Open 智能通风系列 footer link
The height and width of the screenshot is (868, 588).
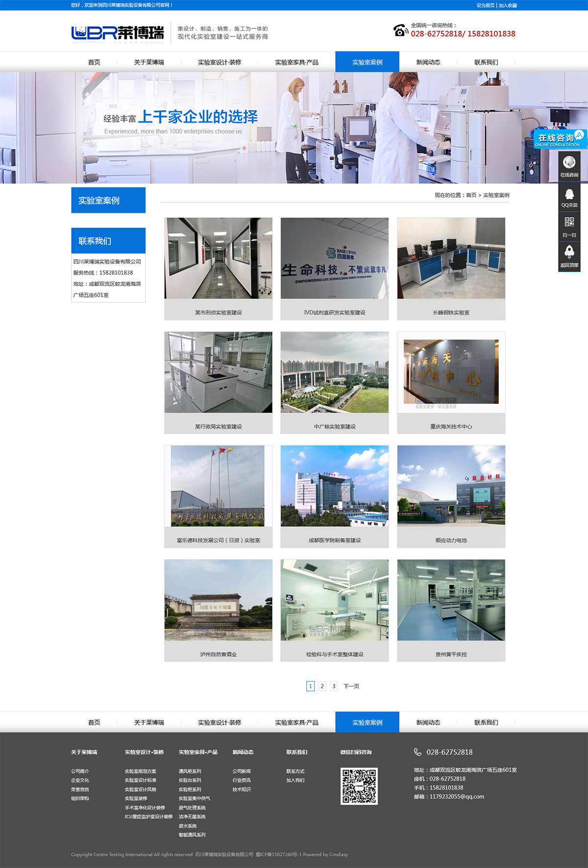[192, 835]
